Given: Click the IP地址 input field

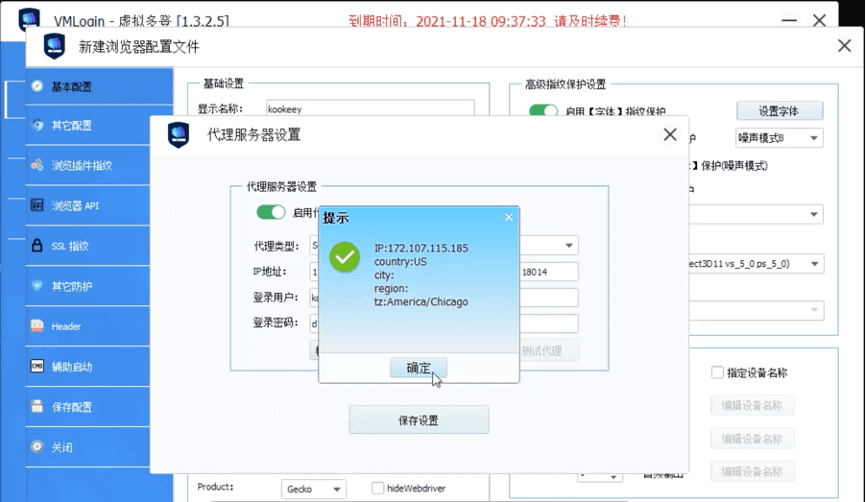Looking at the screenshot, I should (314, 272).
